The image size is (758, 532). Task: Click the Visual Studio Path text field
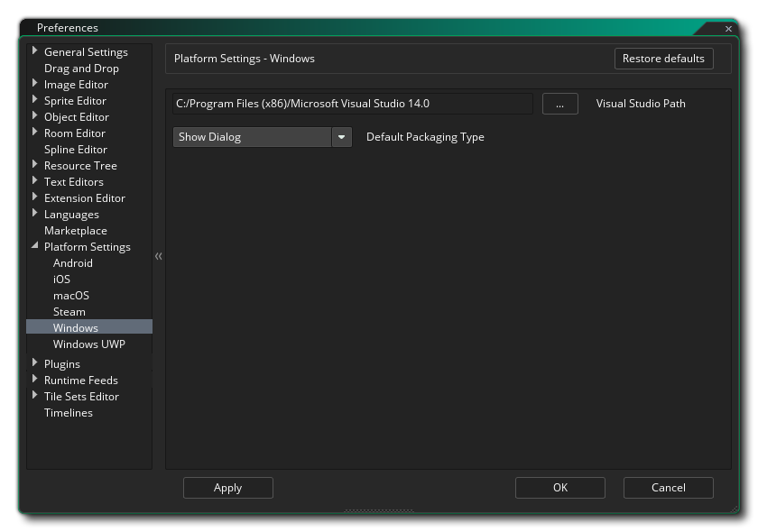(352, 104)
